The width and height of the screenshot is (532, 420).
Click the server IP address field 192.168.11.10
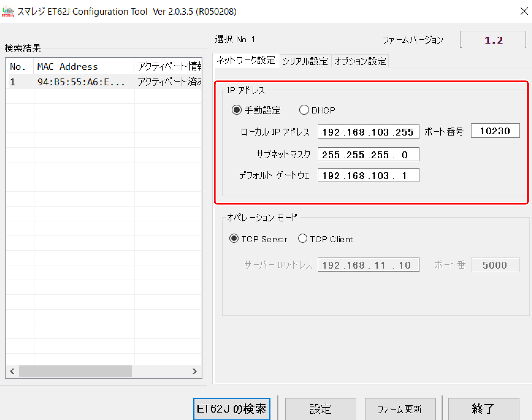(x=368, y=265)
